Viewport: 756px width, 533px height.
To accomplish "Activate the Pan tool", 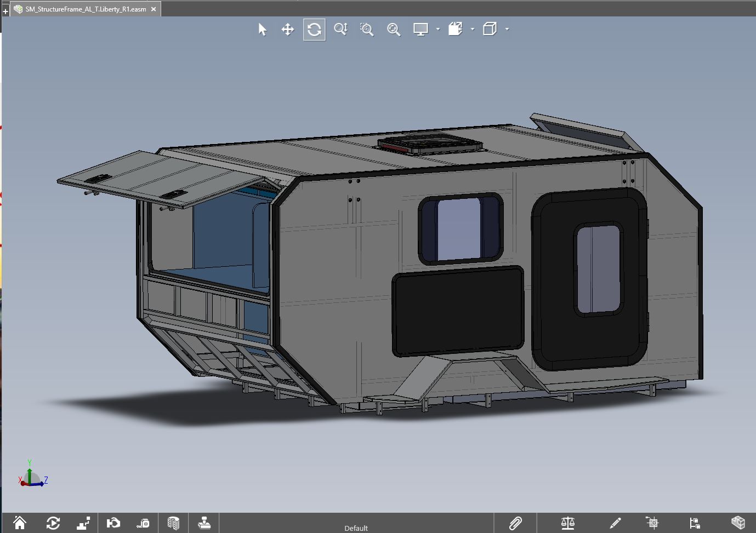I will (288, 30).
